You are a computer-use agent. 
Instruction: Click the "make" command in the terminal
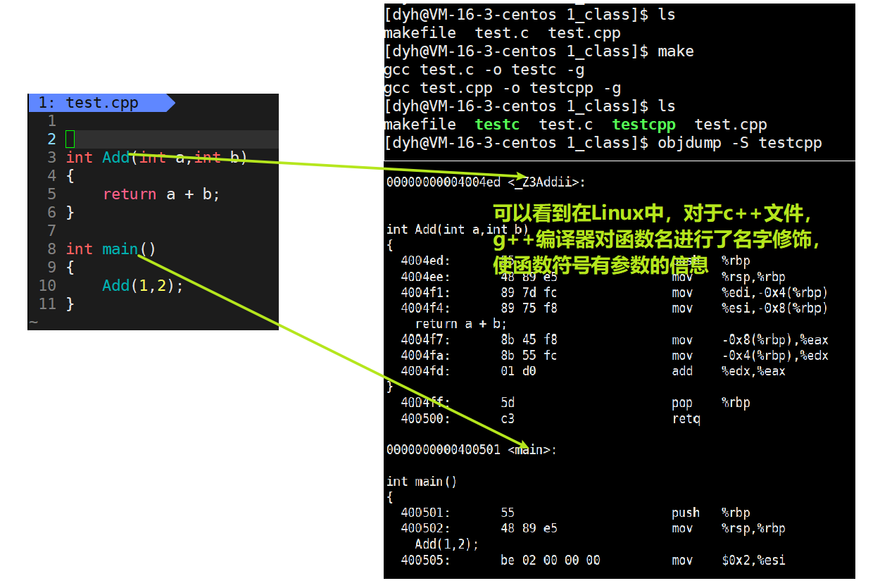pos(675,51)
